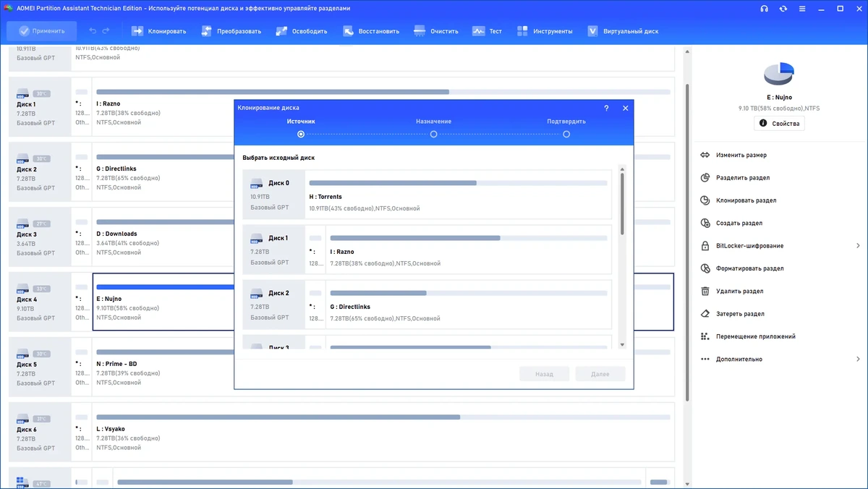Click the Свойства button

(x=779, y=124)
